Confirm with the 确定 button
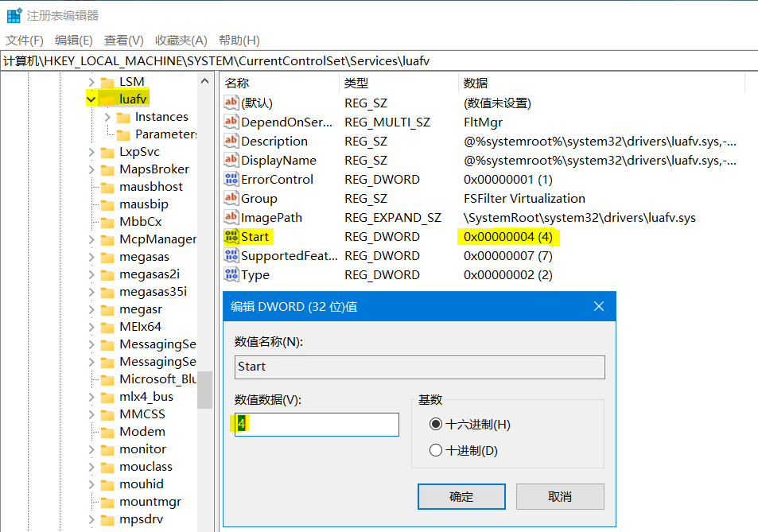The image size is (758, 532). point(461,496)
